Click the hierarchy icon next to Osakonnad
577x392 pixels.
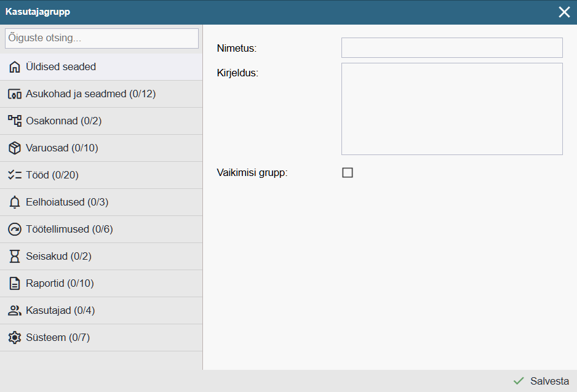pos(15,121)
